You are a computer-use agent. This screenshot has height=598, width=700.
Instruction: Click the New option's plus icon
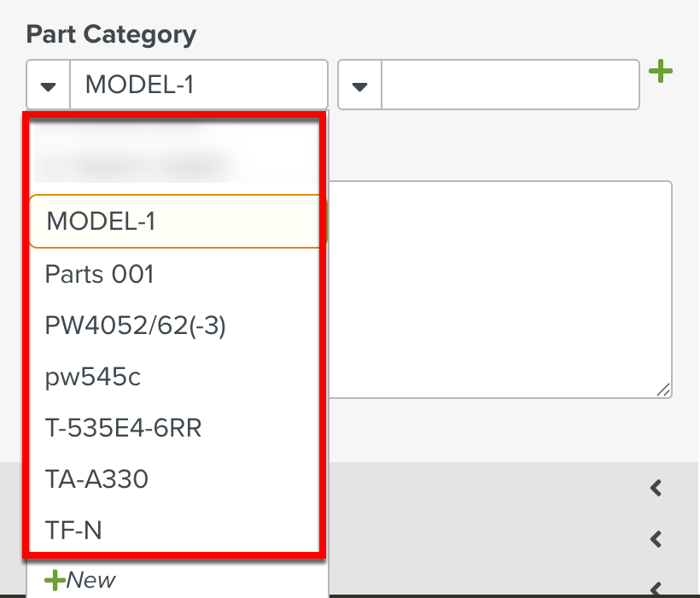tap(55, 579)
